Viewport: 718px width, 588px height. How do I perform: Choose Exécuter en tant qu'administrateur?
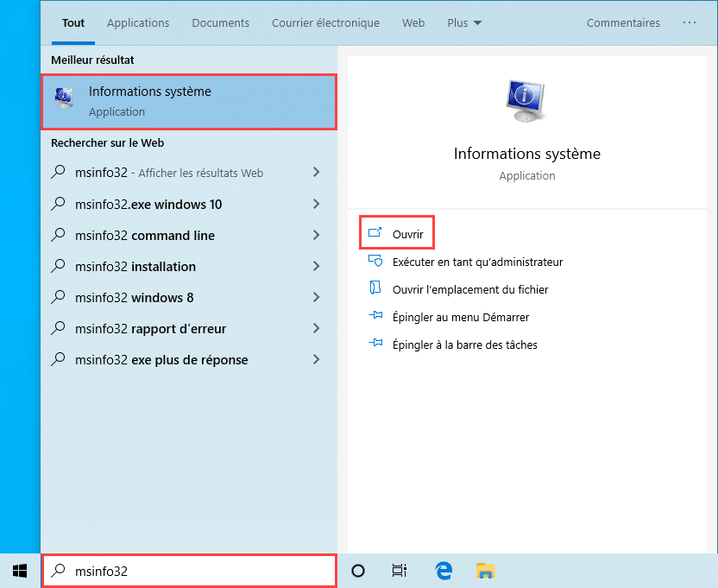coord(476,262)
